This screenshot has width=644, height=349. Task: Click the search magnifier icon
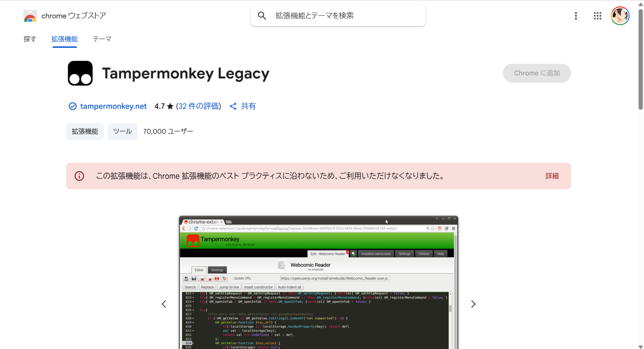coord(262,15)
